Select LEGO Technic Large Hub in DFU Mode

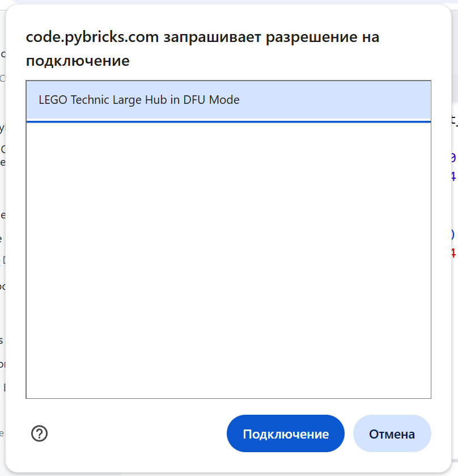coord(139,100)
